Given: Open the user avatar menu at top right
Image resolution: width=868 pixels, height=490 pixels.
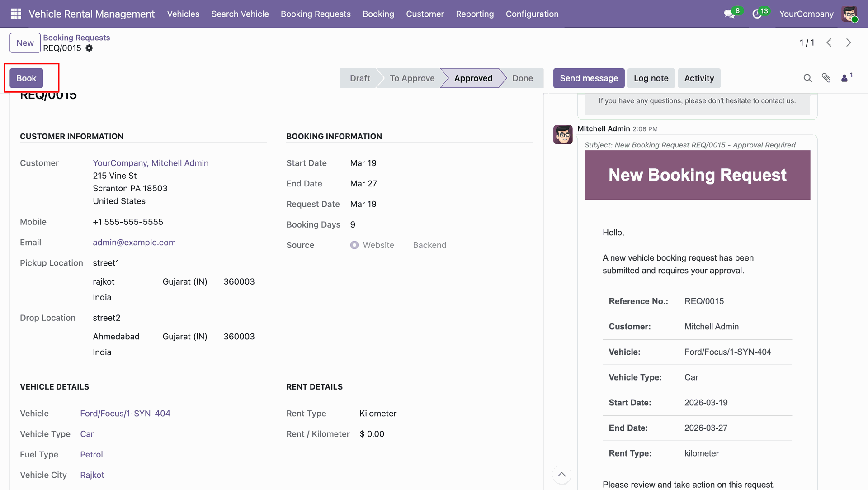Looking at the screenshot, I should pyautogui.click(x=849, y=14).
